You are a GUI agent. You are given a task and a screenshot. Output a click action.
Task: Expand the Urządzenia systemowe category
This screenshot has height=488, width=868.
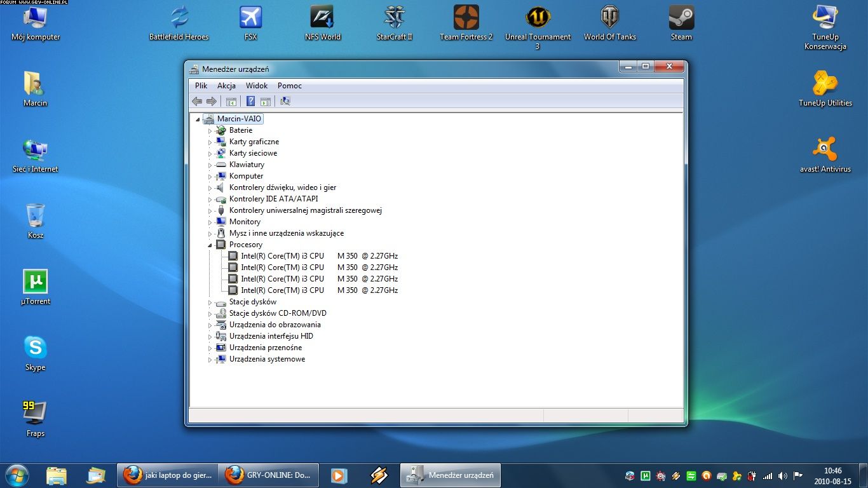tap(210, 359)
